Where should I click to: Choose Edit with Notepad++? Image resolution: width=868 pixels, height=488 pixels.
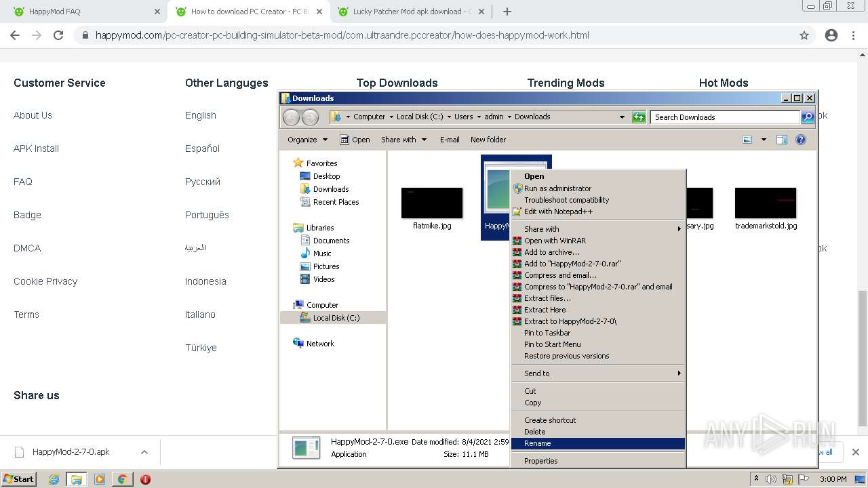click(597, 211)
